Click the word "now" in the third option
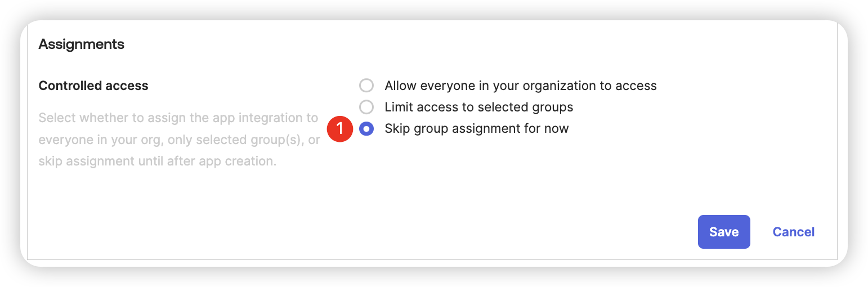Viewport: 868px width, 287px height. 556,129
